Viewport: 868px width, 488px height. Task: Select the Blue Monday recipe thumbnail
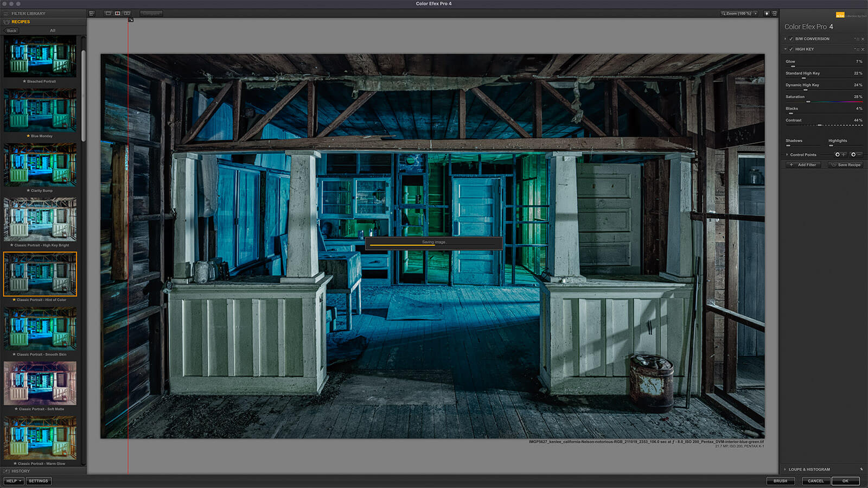[x=40, y=111]
